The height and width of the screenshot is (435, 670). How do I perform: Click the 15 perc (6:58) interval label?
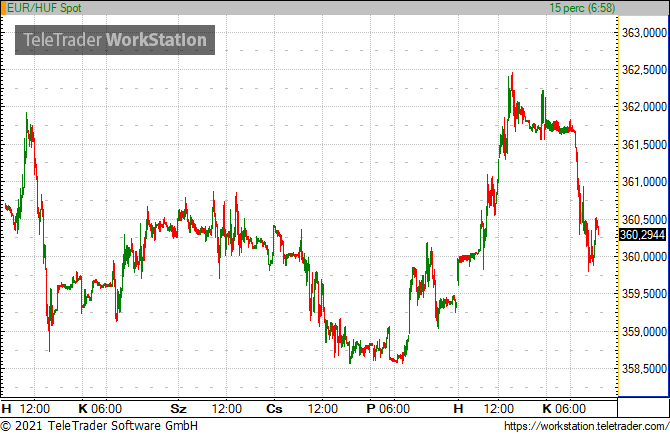pyautogui.click(x=582, y=8)
